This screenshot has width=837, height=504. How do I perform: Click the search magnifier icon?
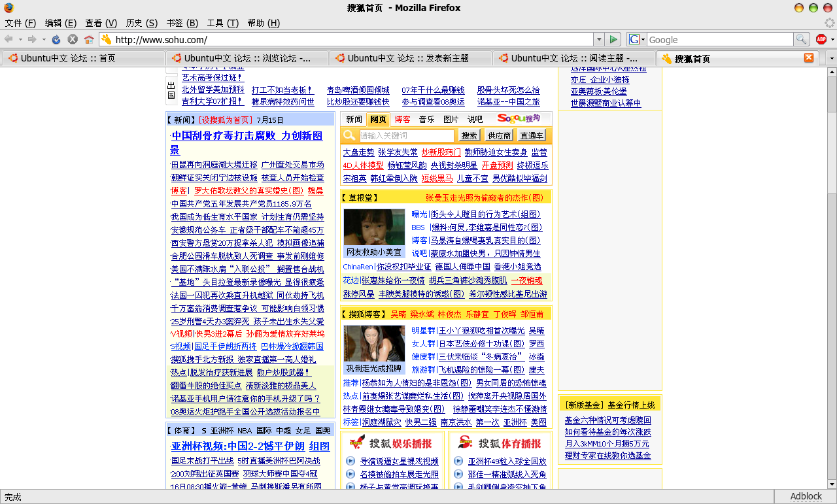(x=801, y=40)
